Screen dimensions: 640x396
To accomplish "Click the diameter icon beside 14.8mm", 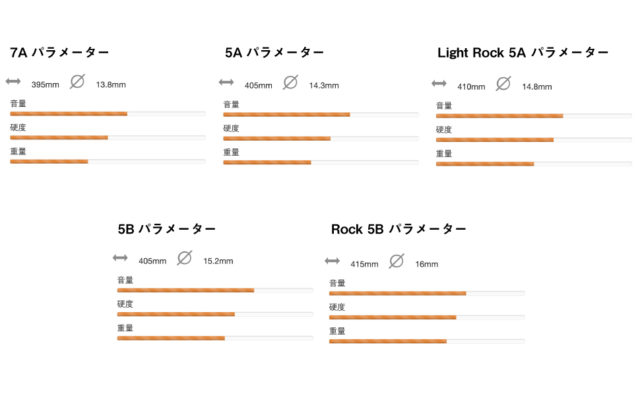I will (x=503, y=84).
